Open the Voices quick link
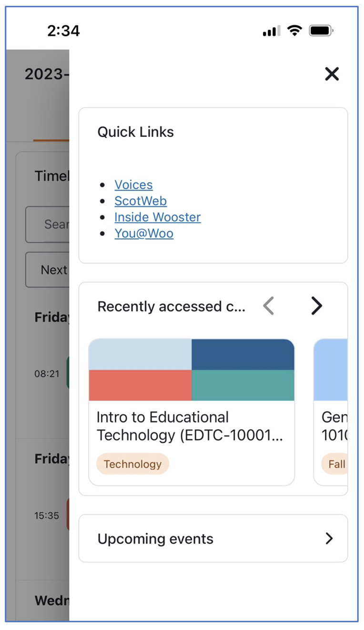This screenshot has height=630, width=364. (x=133, y=185)
